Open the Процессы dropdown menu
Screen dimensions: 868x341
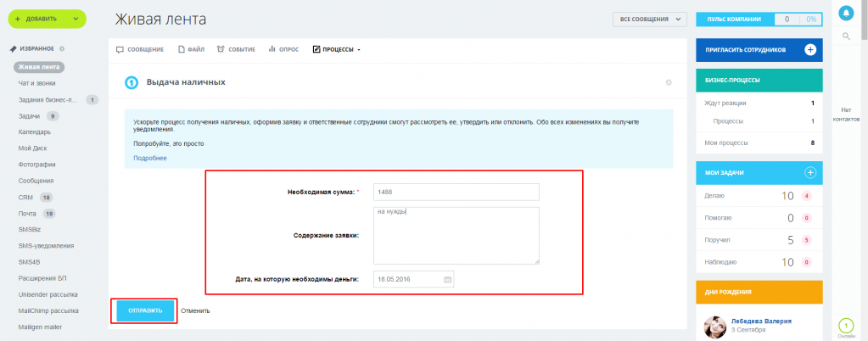tap(337, 49)
